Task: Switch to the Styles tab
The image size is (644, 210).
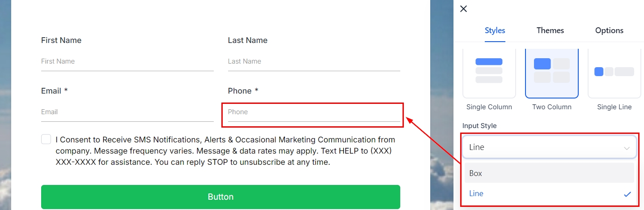Action: click(x=495, y=30)
